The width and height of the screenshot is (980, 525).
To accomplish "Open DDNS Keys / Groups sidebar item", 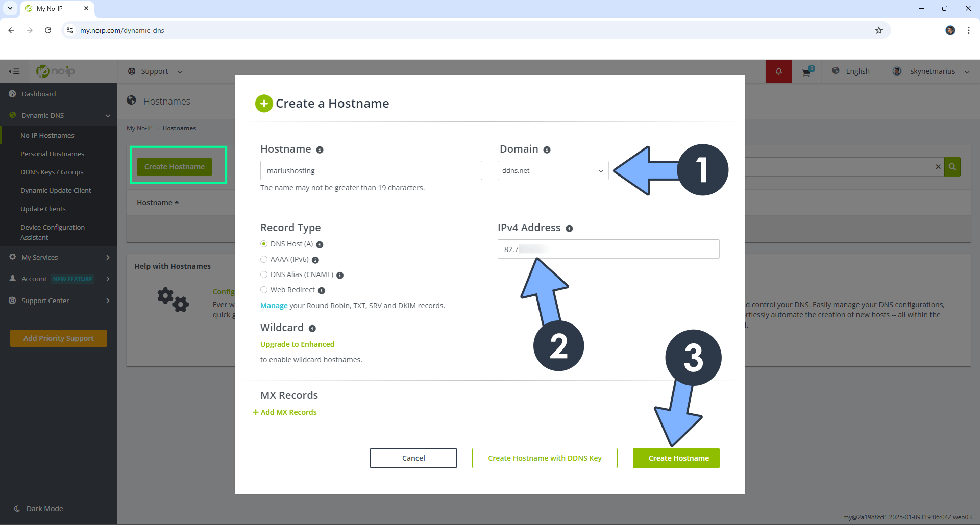I will coord(52,172).
